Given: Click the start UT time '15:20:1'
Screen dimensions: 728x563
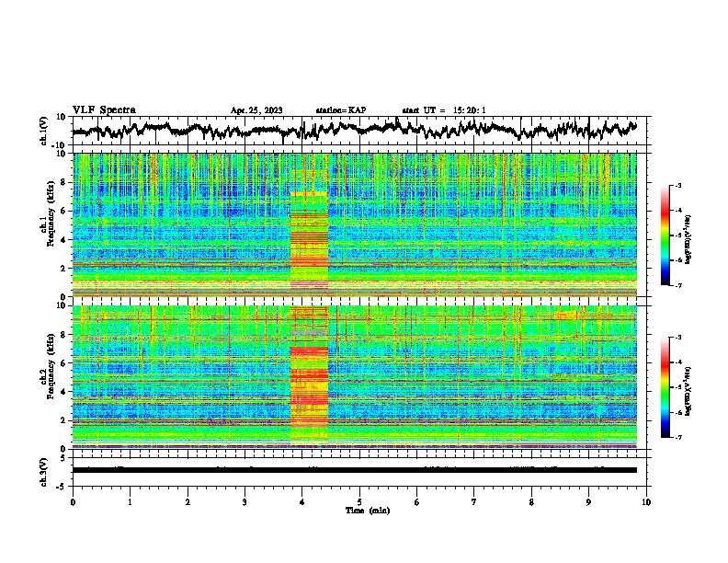Looking at the screenshot, I should 470,110.
